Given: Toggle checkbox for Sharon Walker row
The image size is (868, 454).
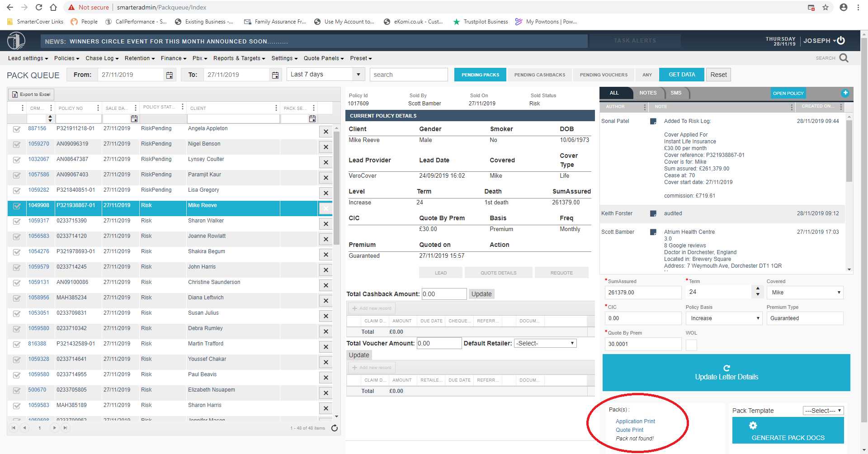Looking at the screenshot, I should coord(17,222).
